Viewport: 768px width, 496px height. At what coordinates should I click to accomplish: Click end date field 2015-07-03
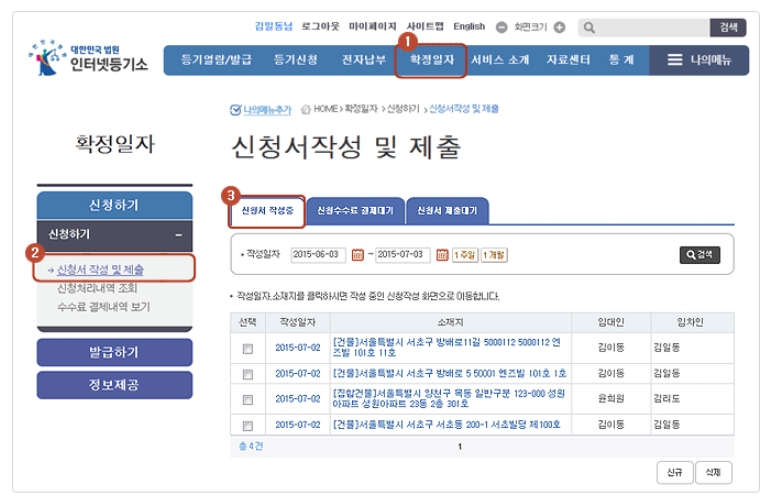coord(403,255)
